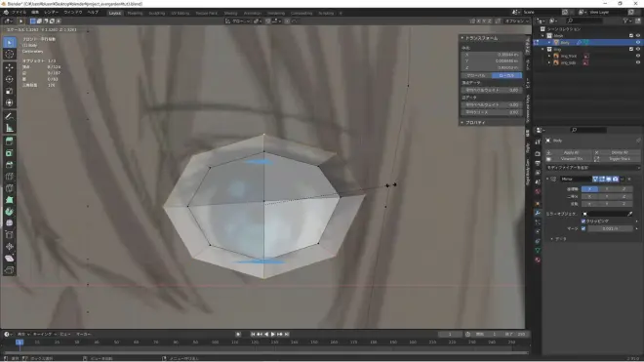Image resolution: width=644 pixels, height=362 pixels.
Task: Activate the Extrude Region tool
Action: click(10, 141)
